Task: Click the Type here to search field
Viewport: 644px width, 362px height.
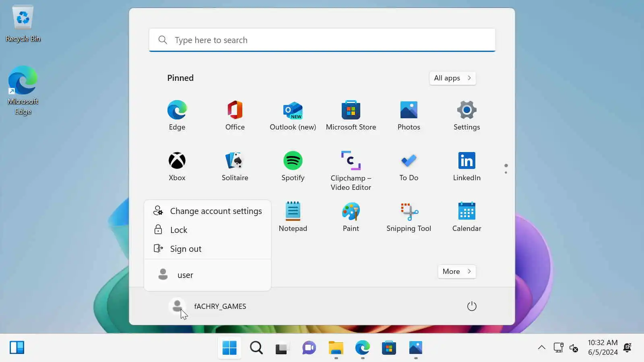Action: click(x=322, y=40)
